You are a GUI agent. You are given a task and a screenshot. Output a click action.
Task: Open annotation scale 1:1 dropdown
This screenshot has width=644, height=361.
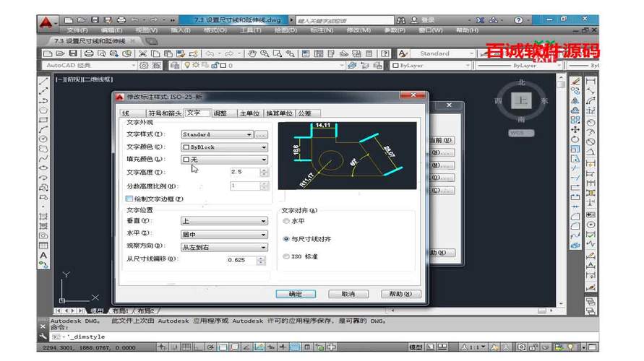coord(473,347)
